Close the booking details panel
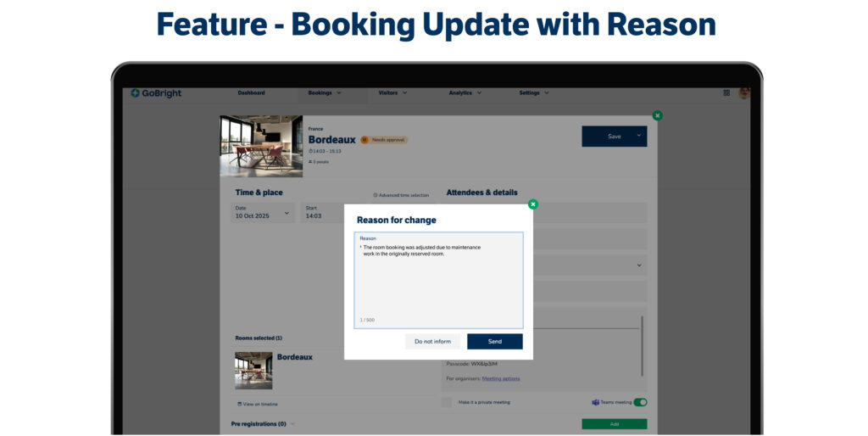The height and width of the screenshot is (436, 868). [x=657, y=115]
